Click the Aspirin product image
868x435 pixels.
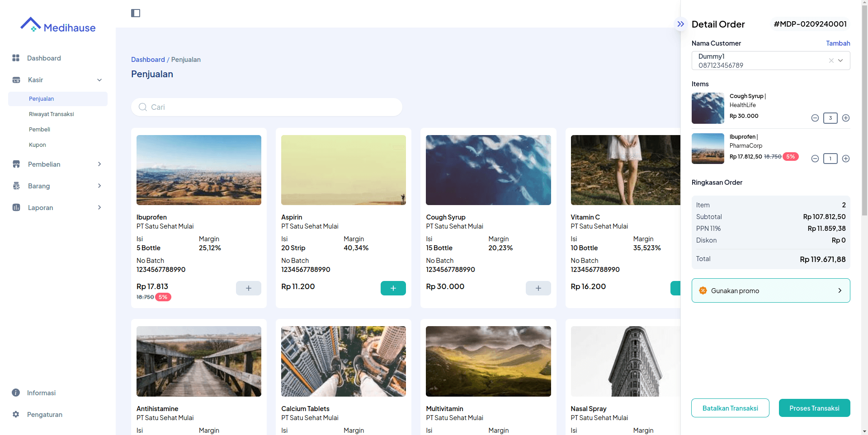pyautogui.click(x=344, y=170)
